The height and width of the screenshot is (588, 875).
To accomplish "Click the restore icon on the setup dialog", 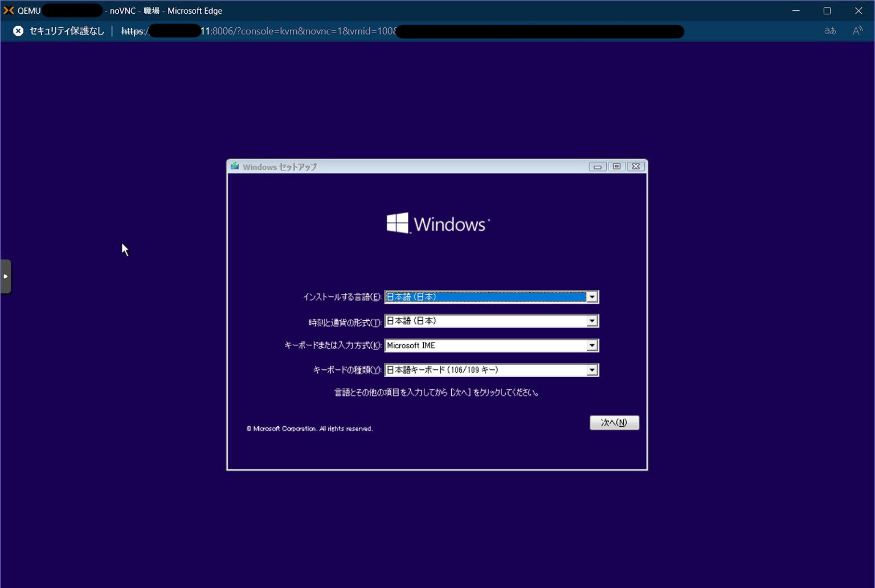I will pyautogui.click(x=616, y=166).
